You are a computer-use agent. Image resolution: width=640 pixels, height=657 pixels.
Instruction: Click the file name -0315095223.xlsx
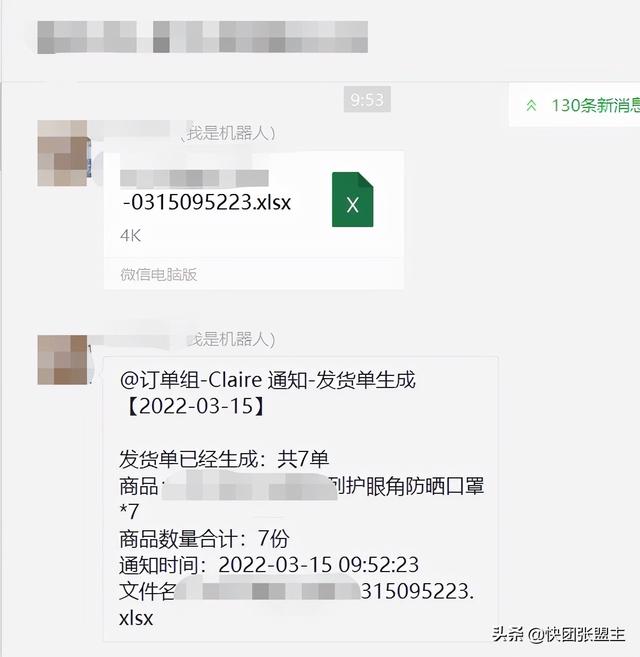click(x=207, y=202)
